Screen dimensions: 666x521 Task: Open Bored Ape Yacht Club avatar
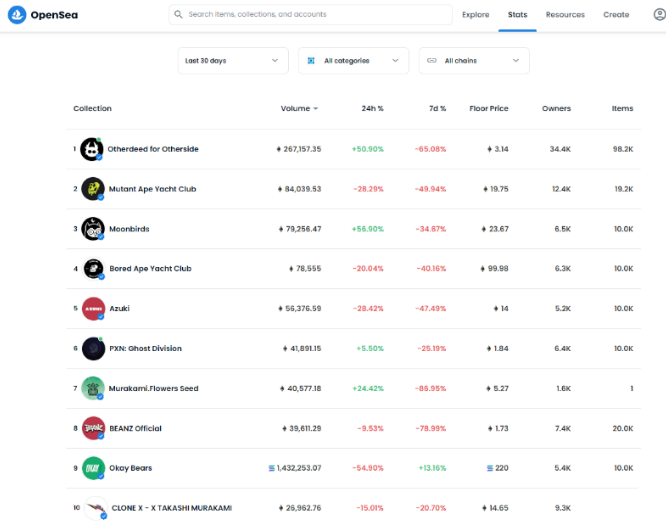click(93, 269)
